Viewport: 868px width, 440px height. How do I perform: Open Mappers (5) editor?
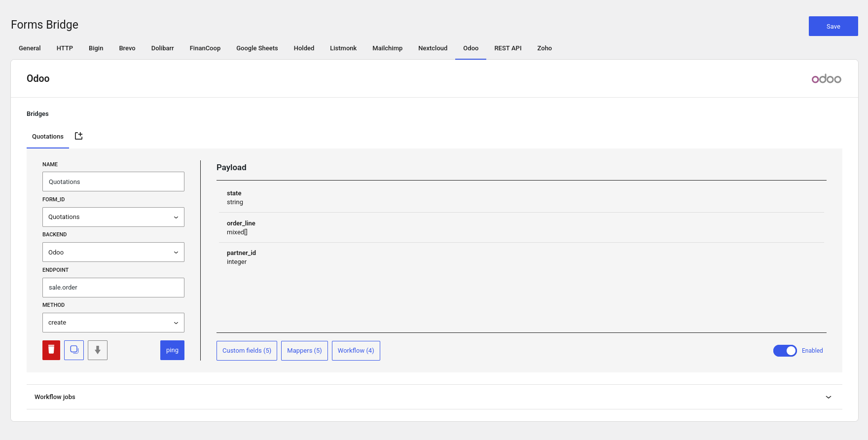pyautogui.click(x=304, y=351)
